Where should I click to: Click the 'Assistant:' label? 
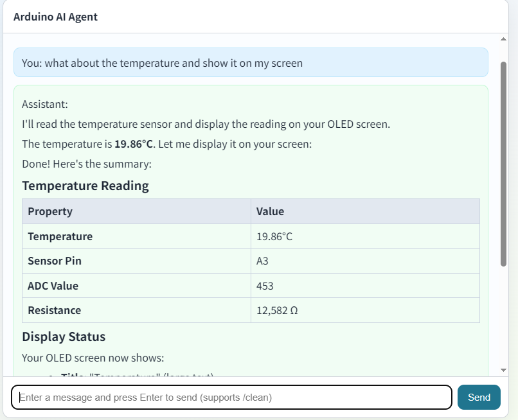point(45,104)
